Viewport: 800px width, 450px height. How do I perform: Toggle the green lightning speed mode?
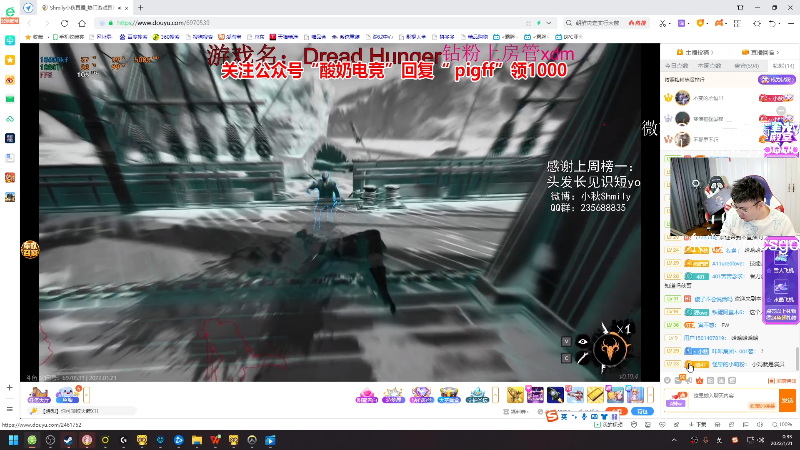539,23
